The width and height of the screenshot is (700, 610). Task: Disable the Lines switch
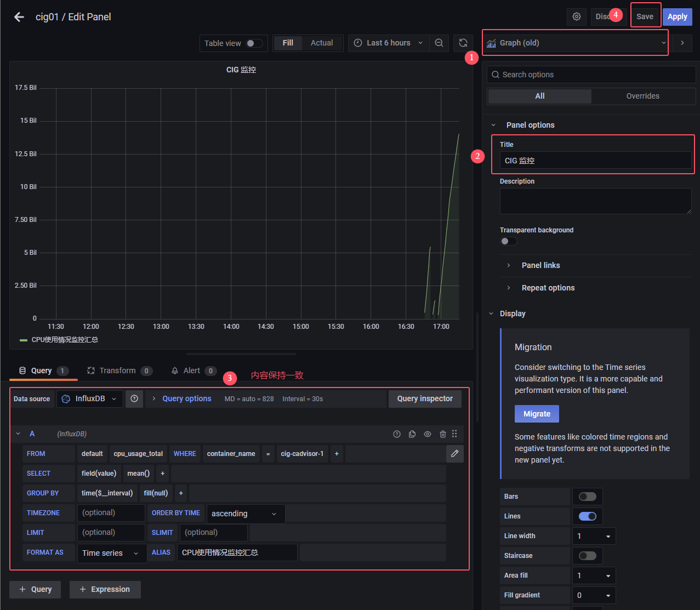click(x=588, y=516)
